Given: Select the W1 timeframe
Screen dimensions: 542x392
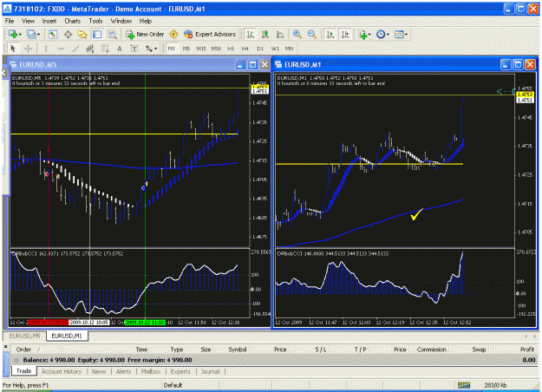Looking at the screenshot, I should pos(275,49).
